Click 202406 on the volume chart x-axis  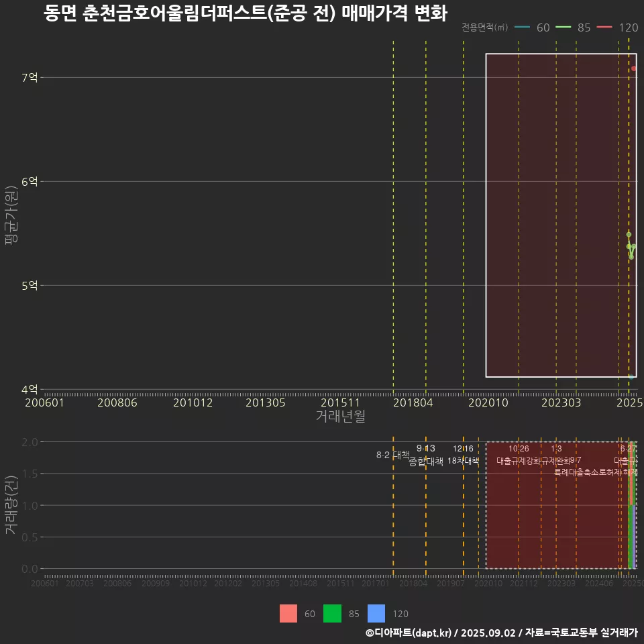click(x=599, y=583)
